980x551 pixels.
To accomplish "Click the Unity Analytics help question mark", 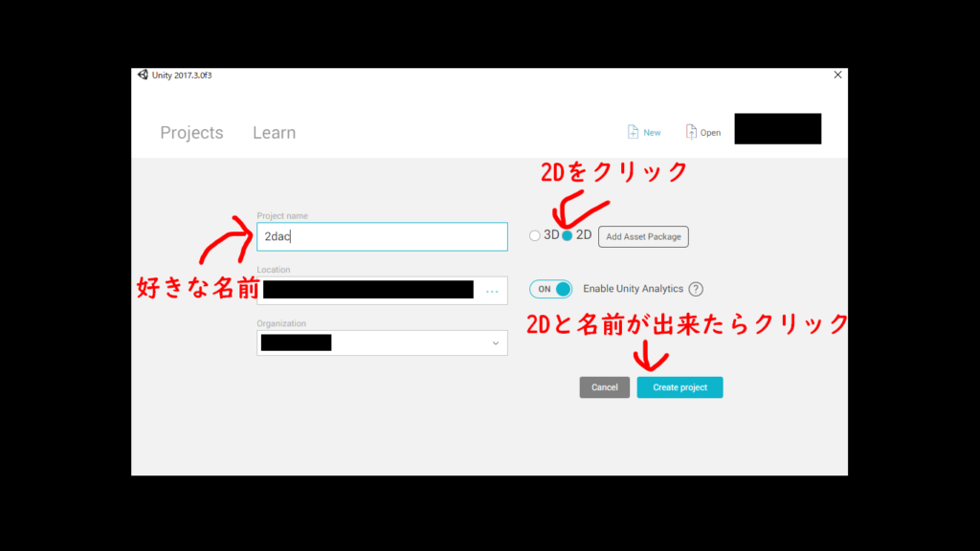I will pyautogui.click(x=696, y=289).
